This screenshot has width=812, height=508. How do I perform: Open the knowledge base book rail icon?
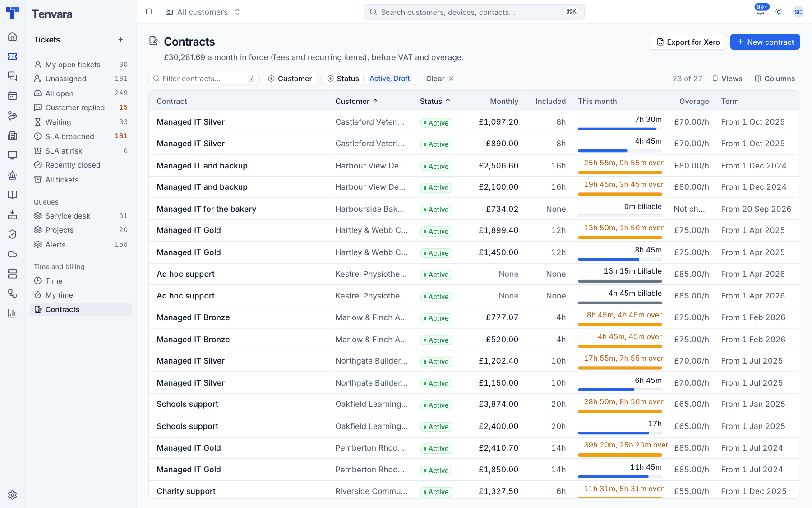point(13,195)
